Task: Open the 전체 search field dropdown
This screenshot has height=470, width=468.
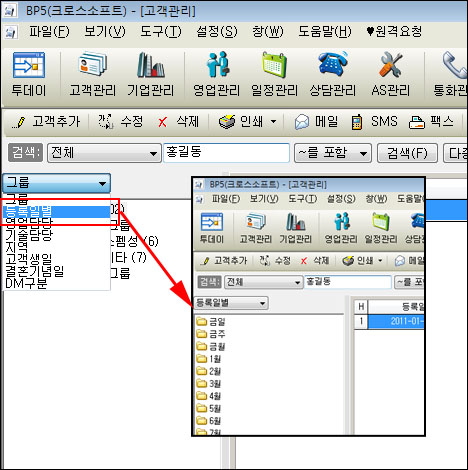Action: [x=104, y=153]
